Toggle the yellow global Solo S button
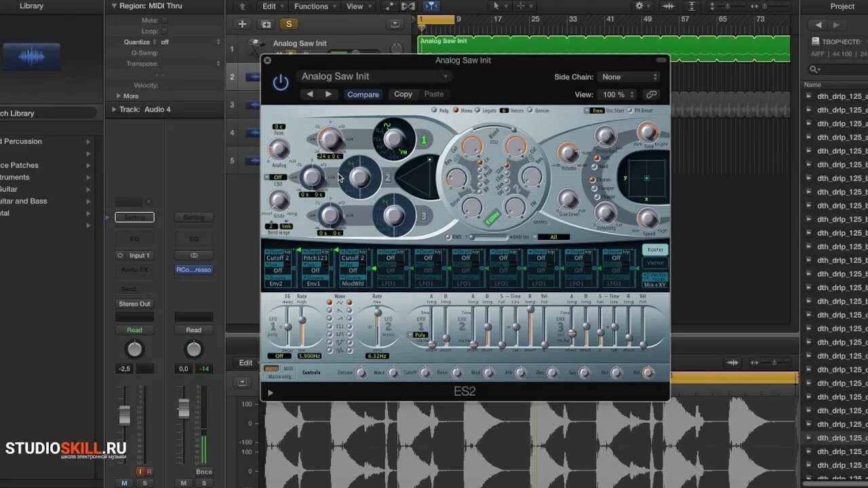The width and height of the screenshot is (868, 488). [289, 24]
